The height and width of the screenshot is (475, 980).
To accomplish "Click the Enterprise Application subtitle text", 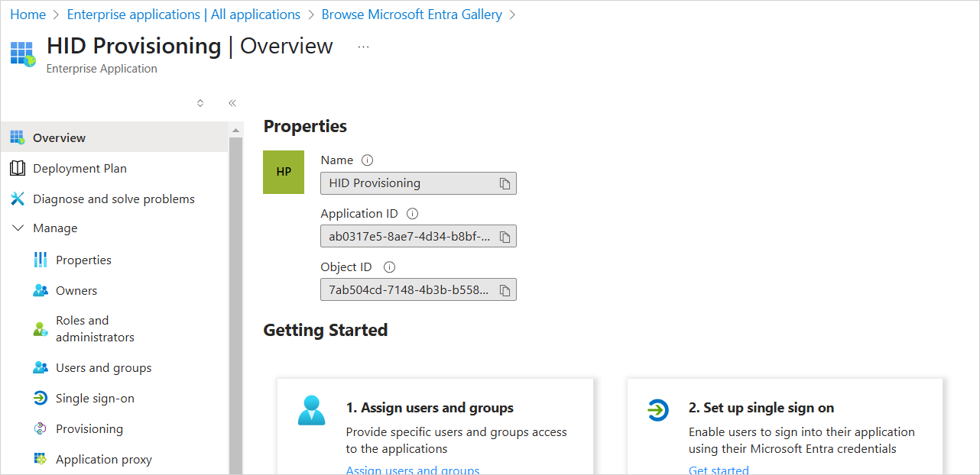I will [x=102, y=69].
